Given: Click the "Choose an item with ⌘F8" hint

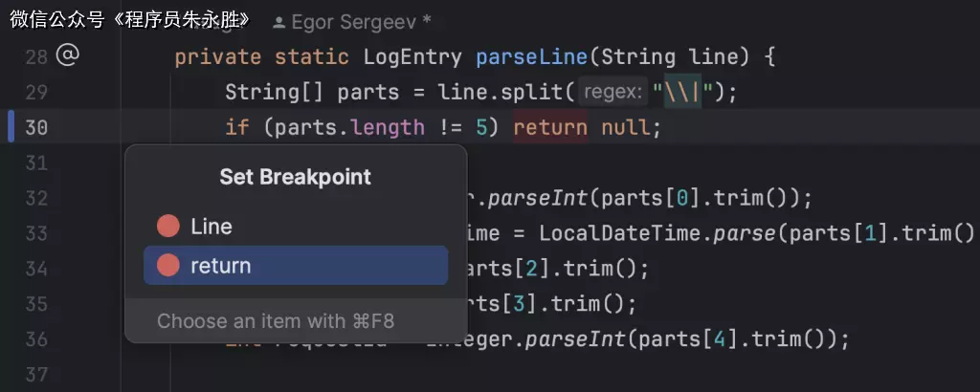Looking at the screenshot, I should pos(276,321).
